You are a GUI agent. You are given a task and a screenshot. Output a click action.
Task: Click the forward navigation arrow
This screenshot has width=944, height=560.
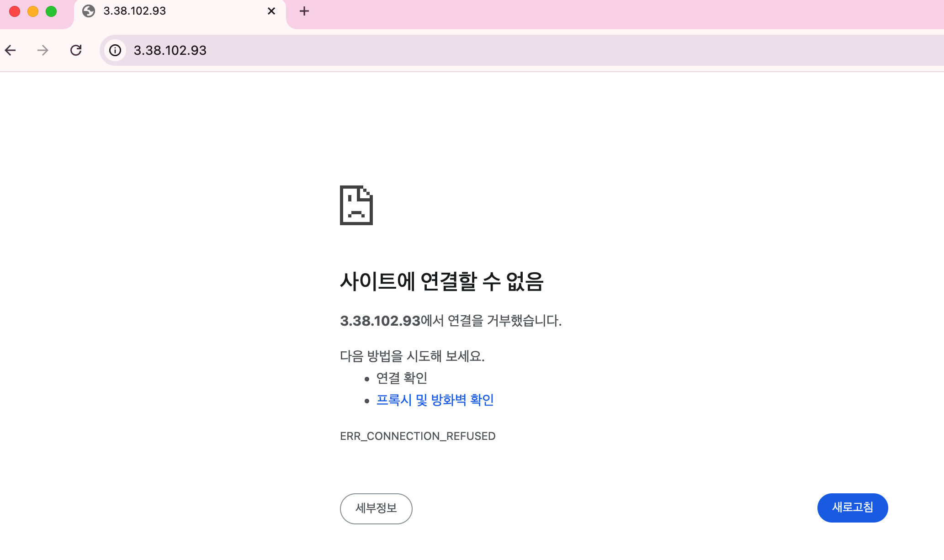(42, 50)
